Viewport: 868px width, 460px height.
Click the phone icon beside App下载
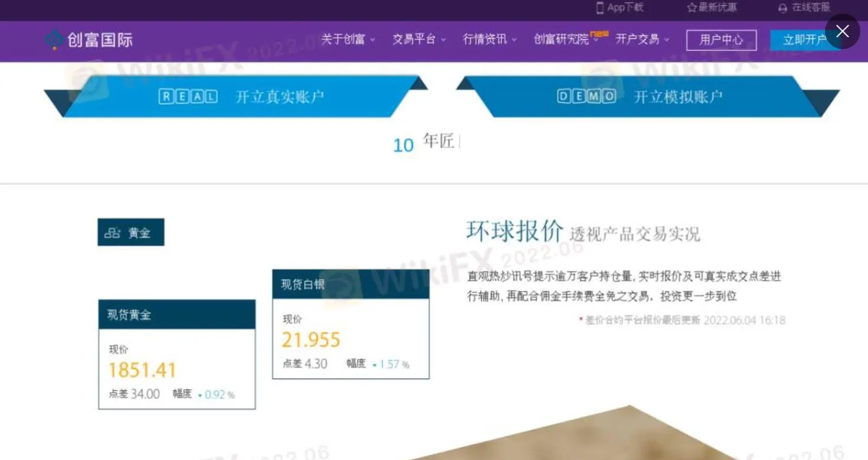[600, 8]
